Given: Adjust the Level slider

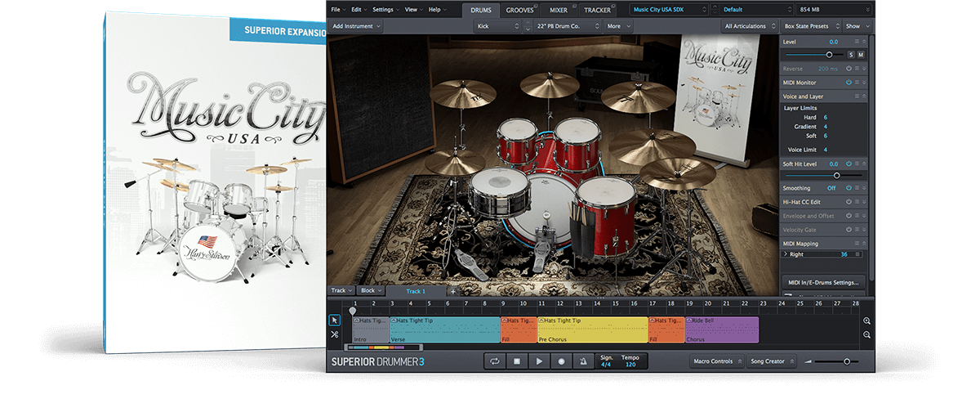Looking at the screenshot, I should (830, 54).
